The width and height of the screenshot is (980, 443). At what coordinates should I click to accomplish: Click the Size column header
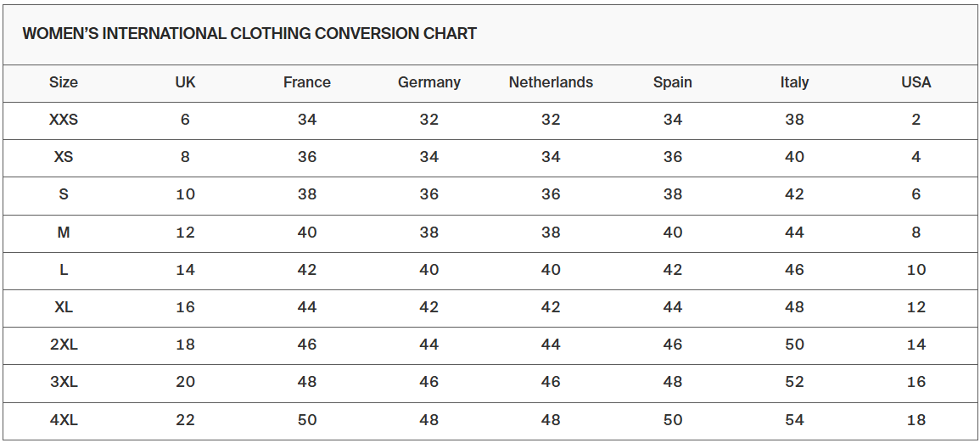coord(64,82)
